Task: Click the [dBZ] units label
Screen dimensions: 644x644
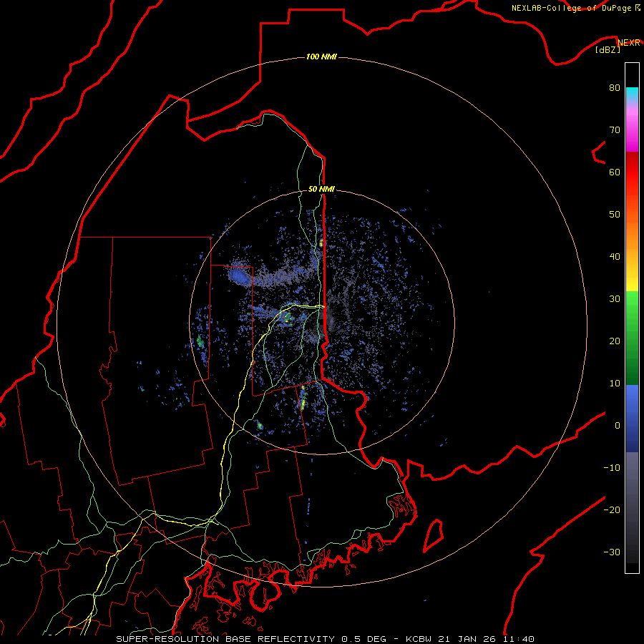Action: click(608, 49)
